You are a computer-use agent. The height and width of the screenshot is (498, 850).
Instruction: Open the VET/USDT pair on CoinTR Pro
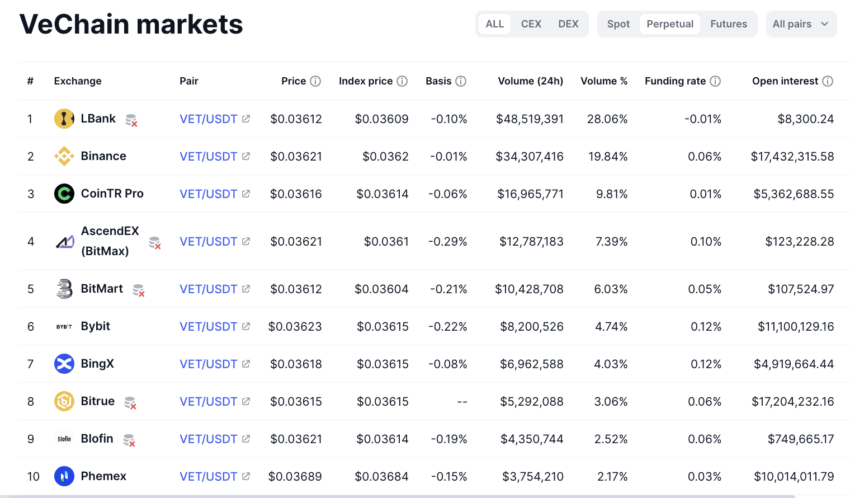tap(208, 193)
